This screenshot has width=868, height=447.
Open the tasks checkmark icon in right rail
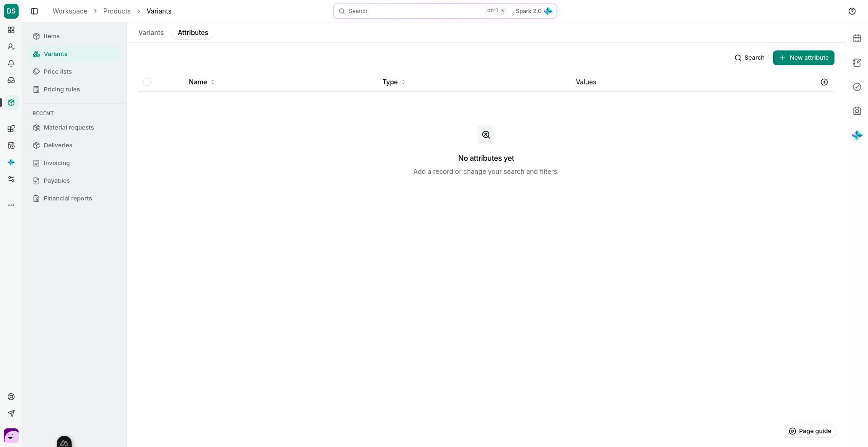tap(857, 87)
